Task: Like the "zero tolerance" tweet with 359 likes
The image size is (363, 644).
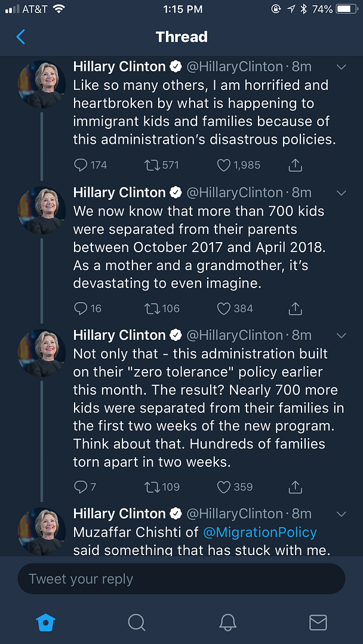Action: pos(224,487)
